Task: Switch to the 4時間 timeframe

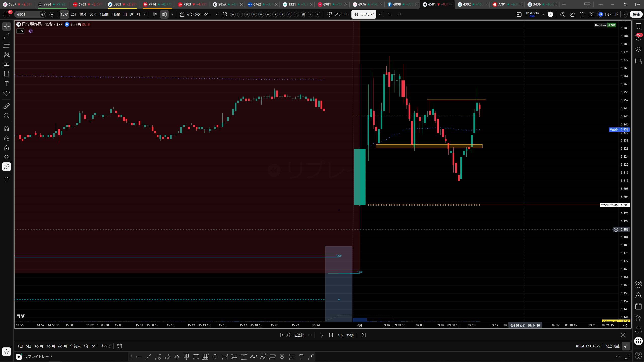Action: pos(116,14)
